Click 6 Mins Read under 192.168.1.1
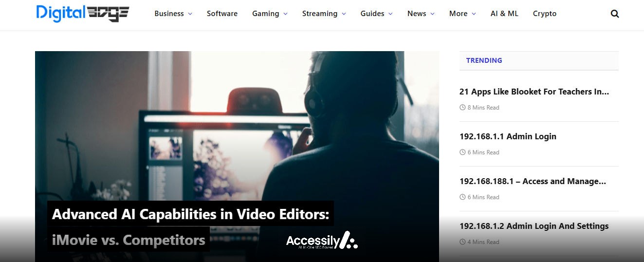 [483, 152]
